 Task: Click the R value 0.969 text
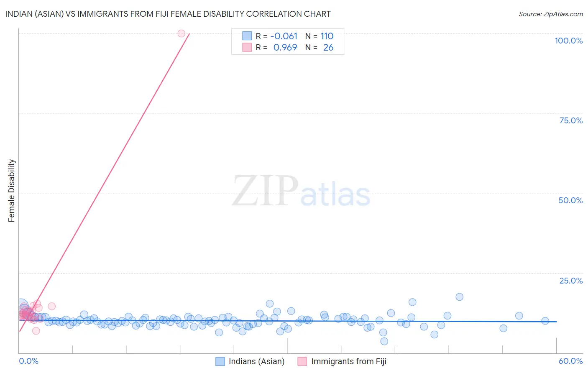[285, 47]
